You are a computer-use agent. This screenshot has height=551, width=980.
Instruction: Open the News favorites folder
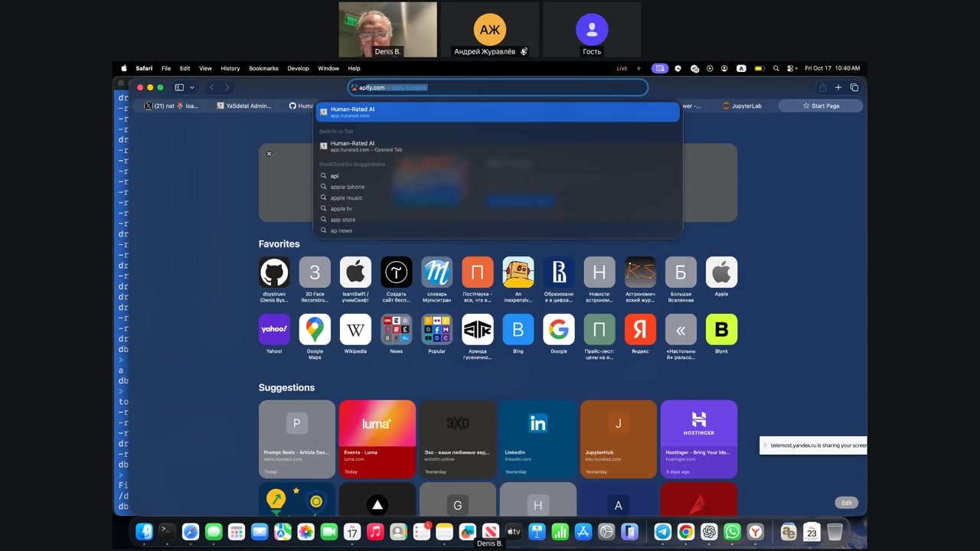pyautogui.click(x=396, y=329)
